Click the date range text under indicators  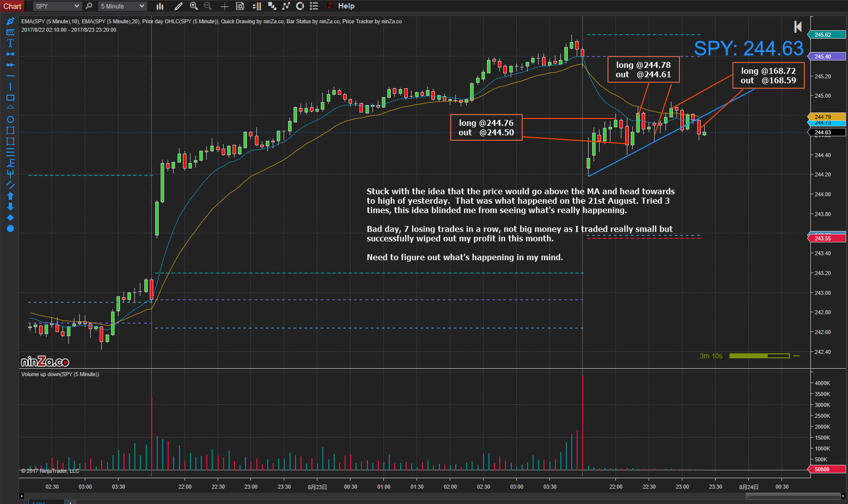click(x=68, y=30)
